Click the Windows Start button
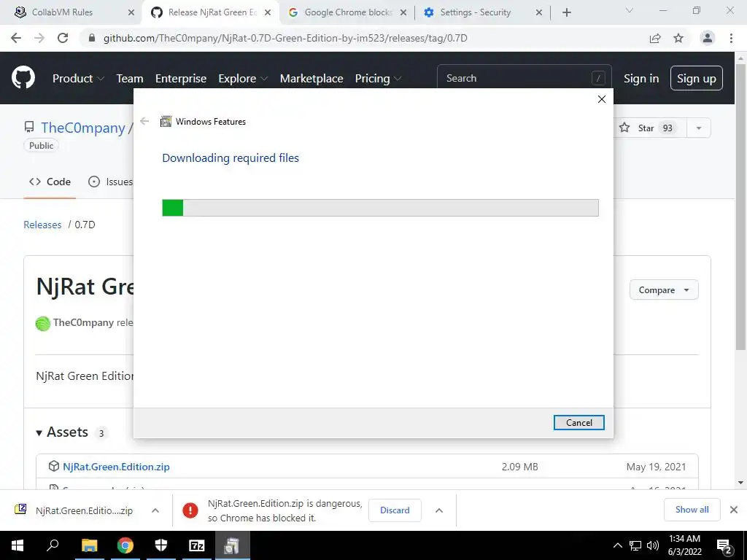This screenshot has height=560, width=747. 18,545
